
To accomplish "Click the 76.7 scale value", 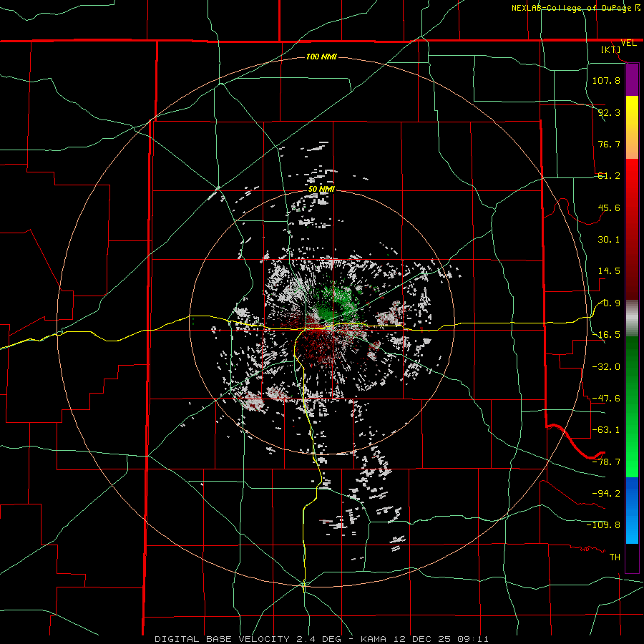I will (x=609, y=144).
